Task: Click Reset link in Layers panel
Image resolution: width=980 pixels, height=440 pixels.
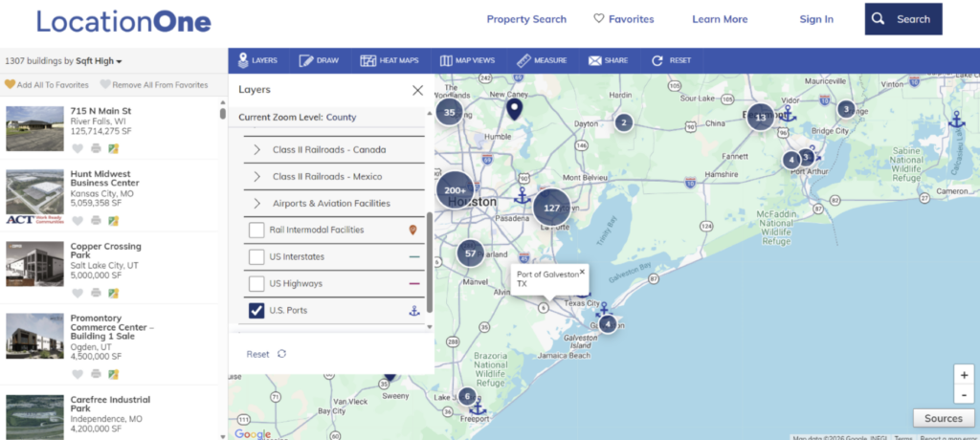Action: coord(266,354)
